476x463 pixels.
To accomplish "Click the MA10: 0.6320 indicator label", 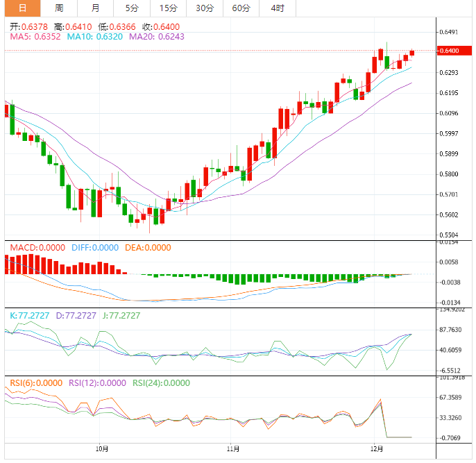I will pyautogui.click(x=94, y=37).
